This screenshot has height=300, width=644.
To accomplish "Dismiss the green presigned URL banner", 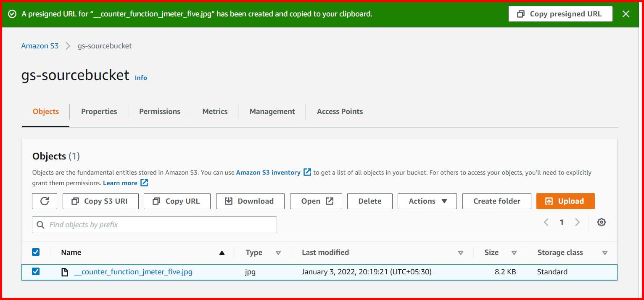I will click(626, 13).
